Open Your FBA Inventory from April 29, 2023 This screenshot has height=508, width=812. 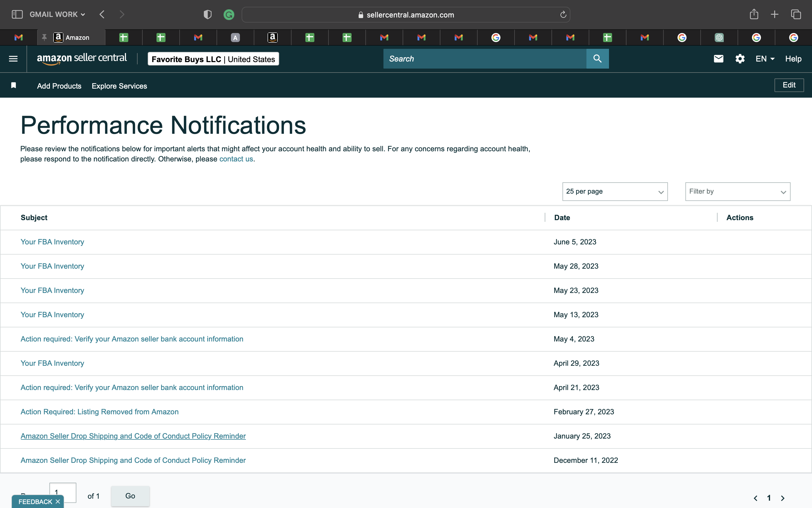52,363
